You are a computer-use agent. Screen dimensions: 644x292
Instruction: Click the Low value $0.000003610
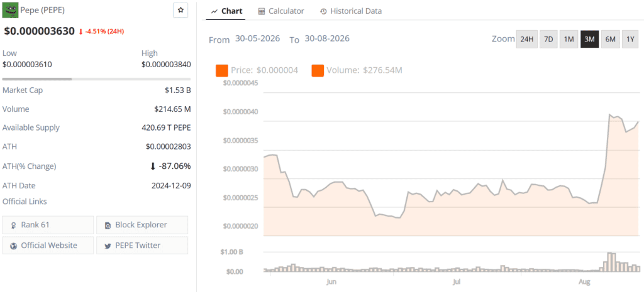click(x=27, y=65)
